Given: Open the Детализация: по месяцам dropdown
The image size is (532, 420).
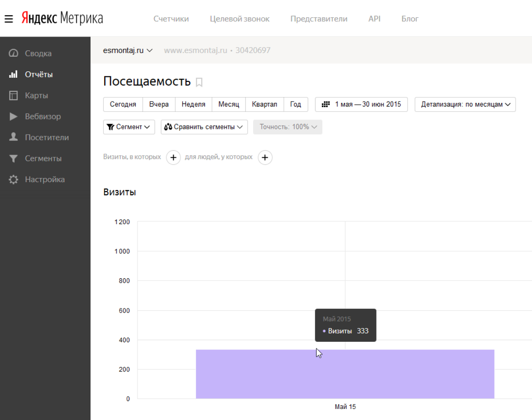Looking at the screenshot, I should 465,104.
